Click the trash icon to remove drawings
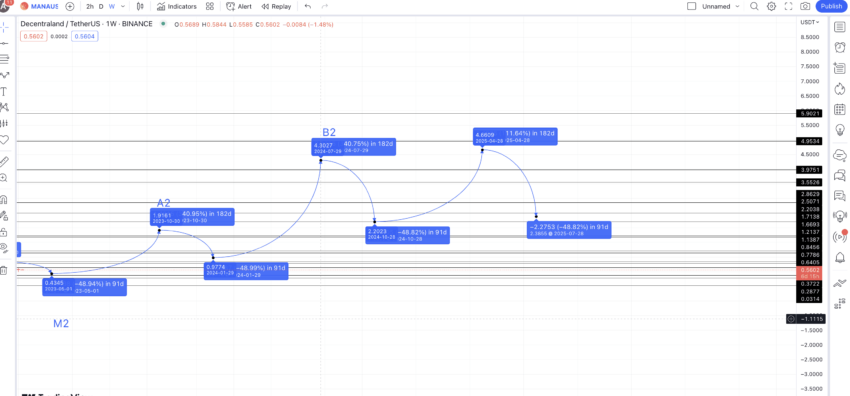 click(x=4, y=270)
